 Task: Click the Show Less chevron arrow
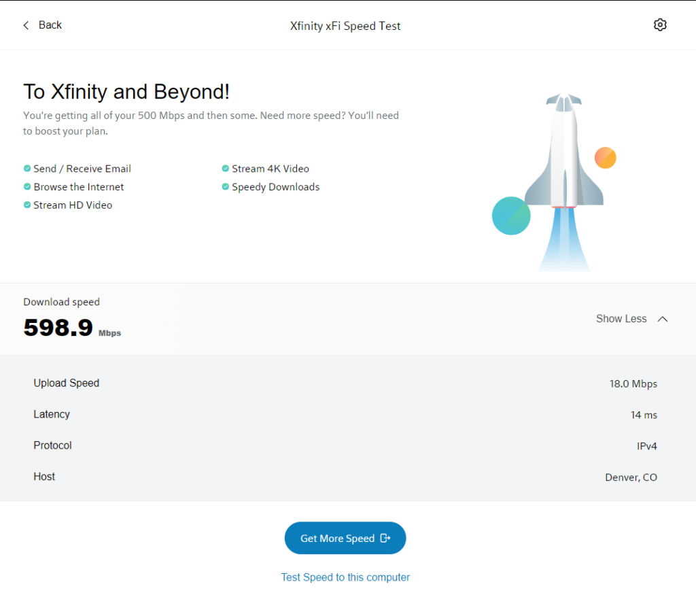(x=663, y=318)
